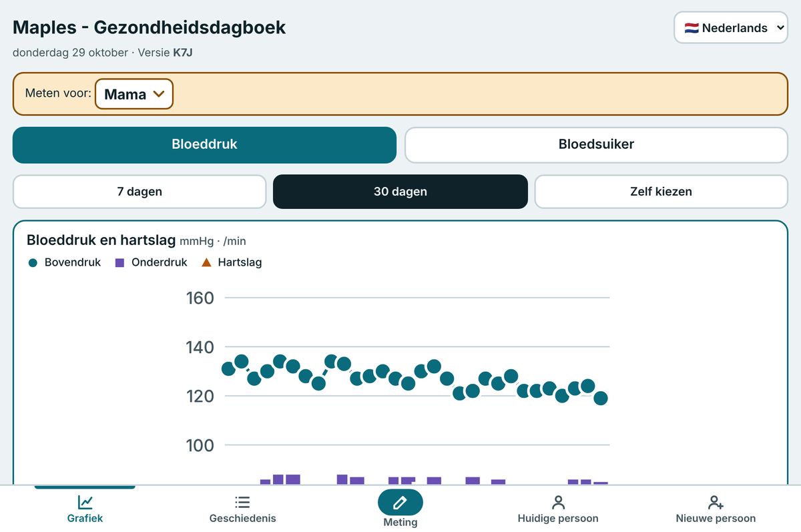Select the 7 dagen range
The width and height of the screenshot is (801, 532).
pos(140,192)
